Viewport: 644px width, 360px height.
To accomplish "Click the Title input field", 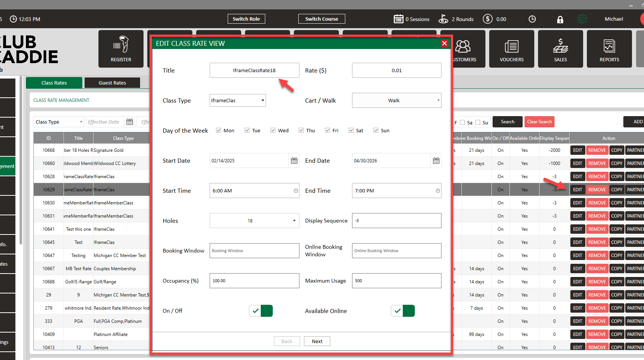I will point(254,70).
